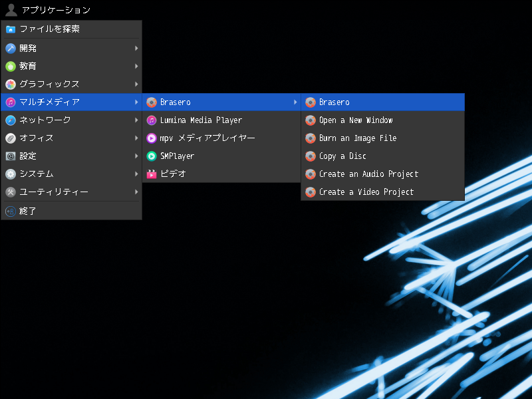Click the ネットワーク compass icon
The width and height of the screenshot is (532, 399).
pyautogui.click(x=11, y=120)
